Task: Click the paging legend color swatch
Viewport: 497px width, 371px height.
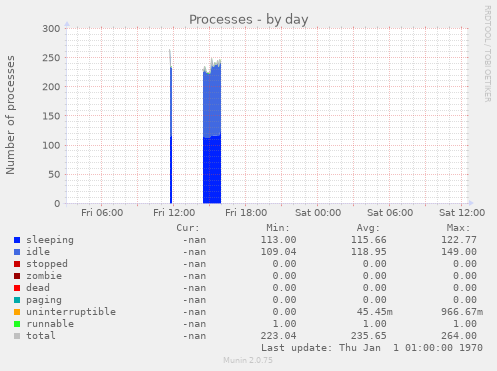Action: (x=17, y=300)
